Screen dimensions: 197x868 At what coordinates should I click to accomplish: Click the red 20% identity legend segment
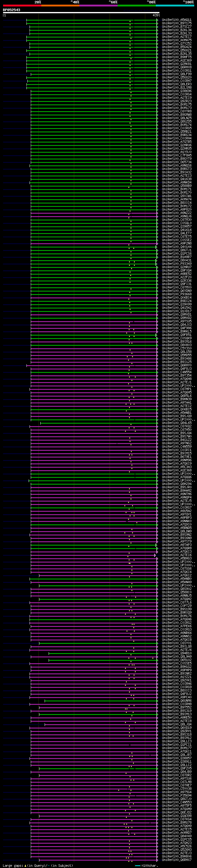(x=22, y=6)
